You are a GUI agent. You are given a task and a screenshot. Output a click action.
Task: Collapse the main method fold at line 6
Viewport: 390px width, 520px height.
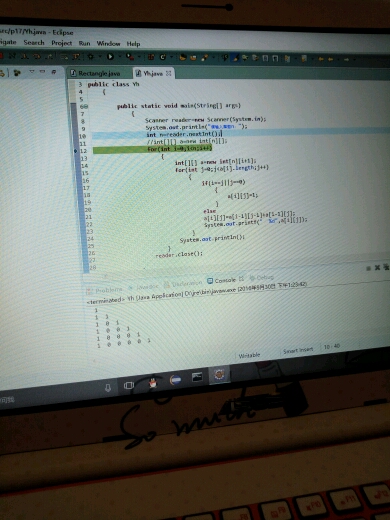click(86, 107)
